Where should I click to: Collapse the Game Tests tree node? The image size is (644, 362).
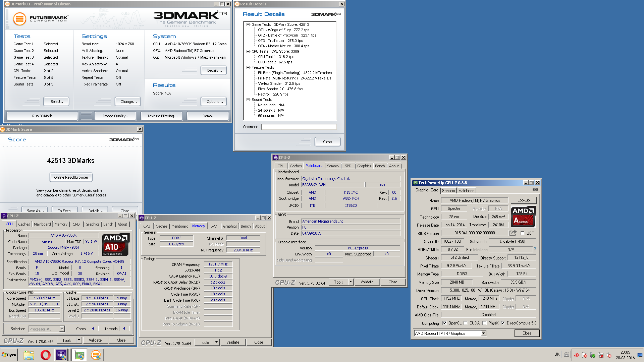[x=248, y=24]
